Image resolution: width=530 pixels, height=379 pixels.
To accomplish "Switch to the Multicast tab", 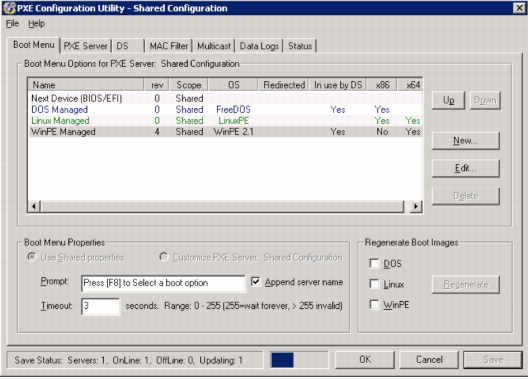I will (214, 46).
